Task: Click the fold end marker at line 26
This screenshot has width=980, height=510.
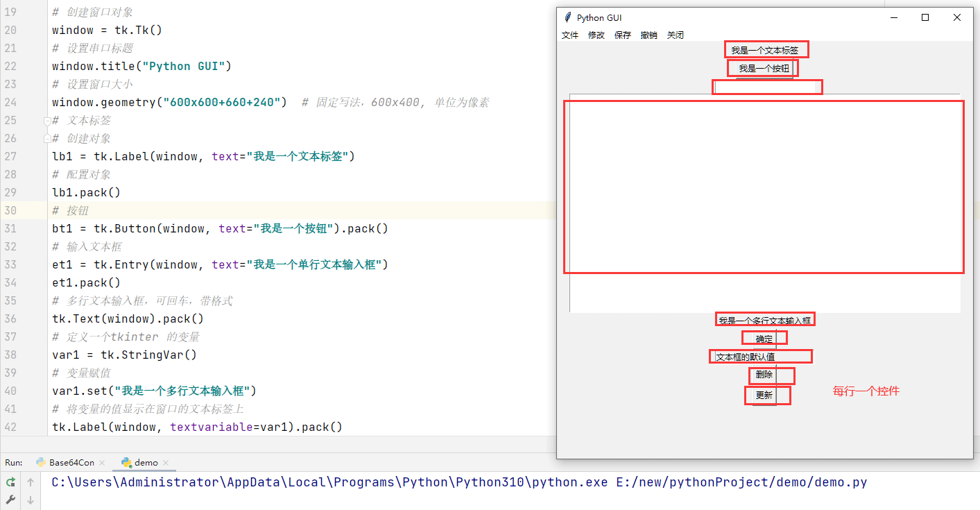Action: coord(47,138)
